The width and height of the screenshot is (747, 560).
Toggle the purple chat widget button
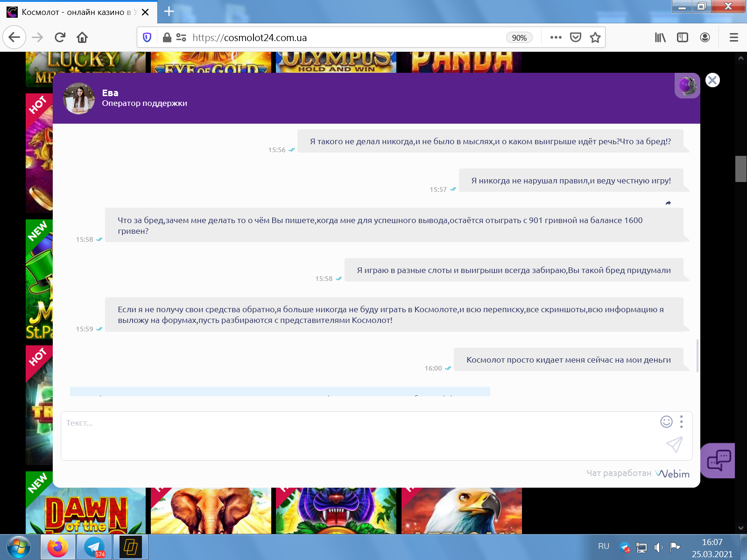(x=718, y=461)
